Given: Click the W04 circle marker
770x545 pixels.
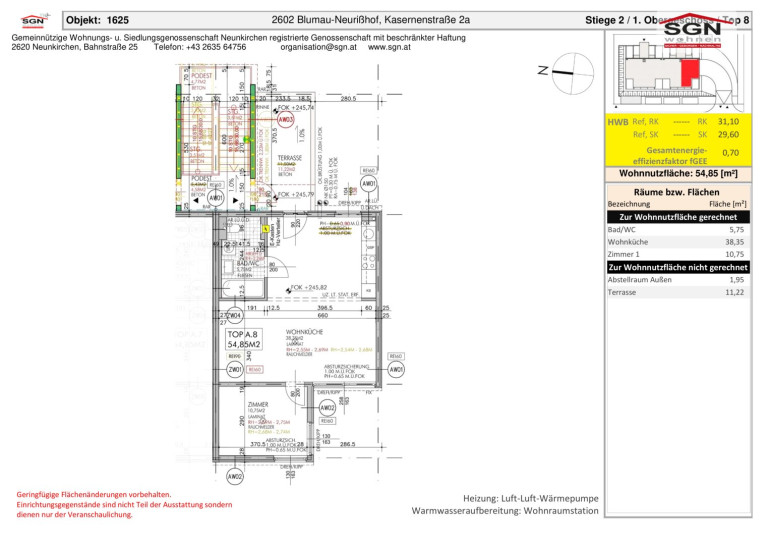Looking at the screenshot, I should pyautogui.click(x=236, y=315).
